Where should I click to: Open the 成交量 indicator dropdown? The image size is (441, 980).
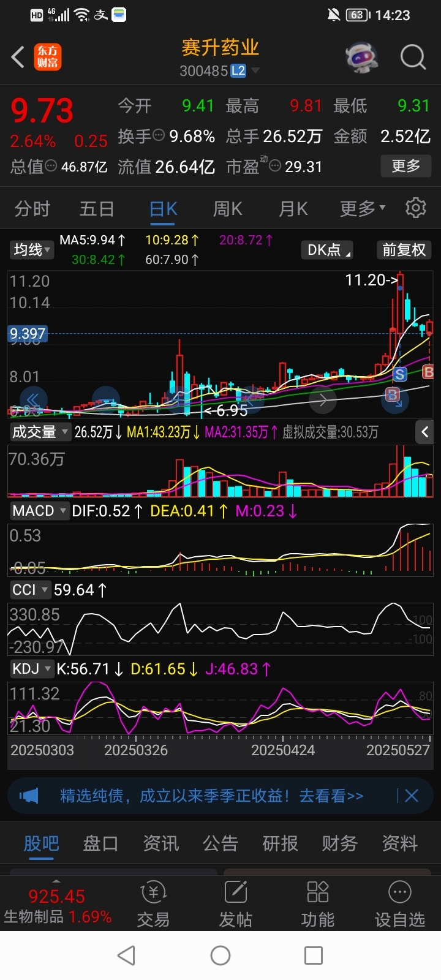pos(40,432)
